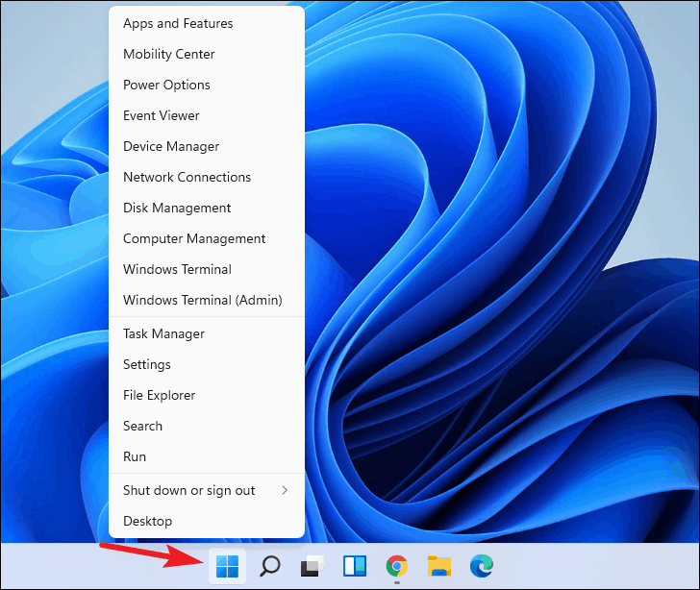Screen dimensions: 700x590
Task: Choose Power Options in the menu
Action: point(166,85)
